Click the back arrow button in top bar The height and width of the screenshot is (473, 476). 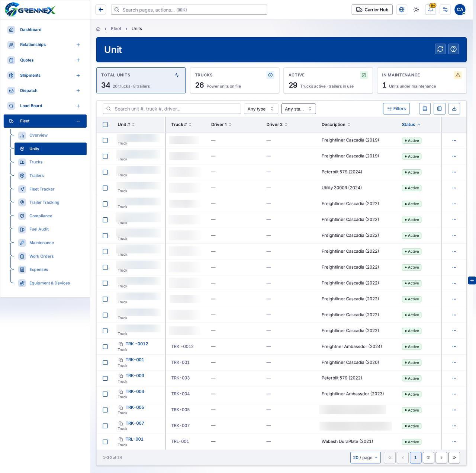pyautogui.click(x=101, y=10)
